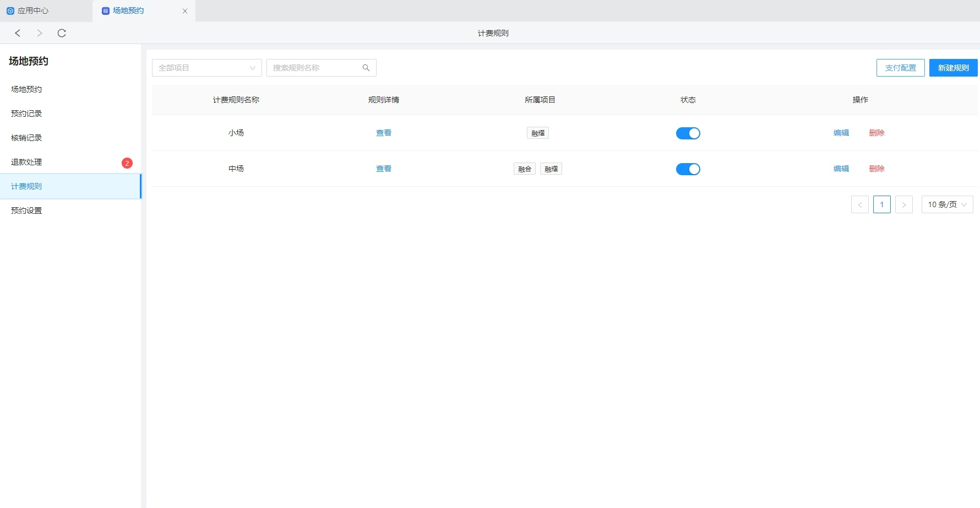Viewport: 980px width, 508px height.
Task: Open 退款处理 in the sidebar
Action: (x=70, y=162)
